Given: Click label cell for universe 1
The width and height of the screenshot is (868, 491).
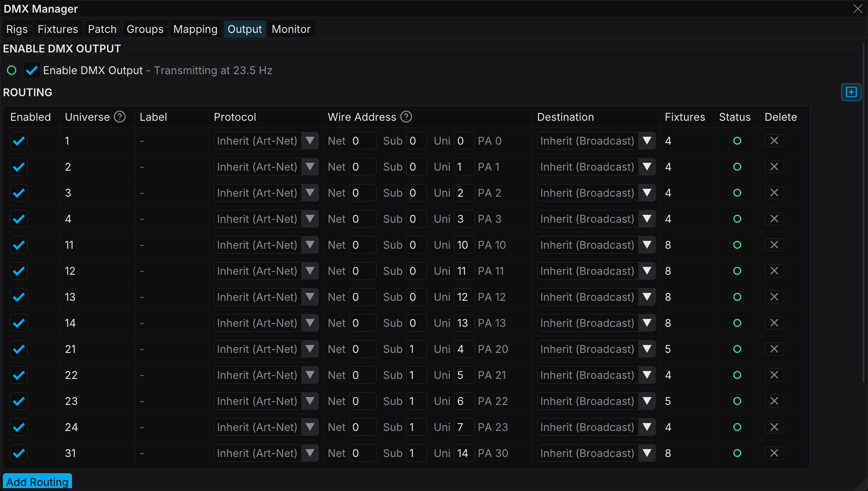Looking at the screenshot, I should (x=172, y=141).
